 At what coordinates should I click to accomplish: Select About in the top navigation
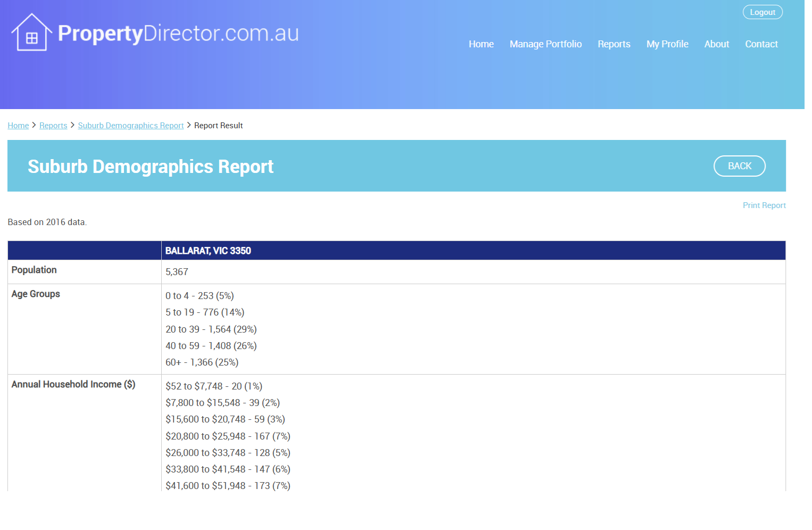click(x=716, y=44)
